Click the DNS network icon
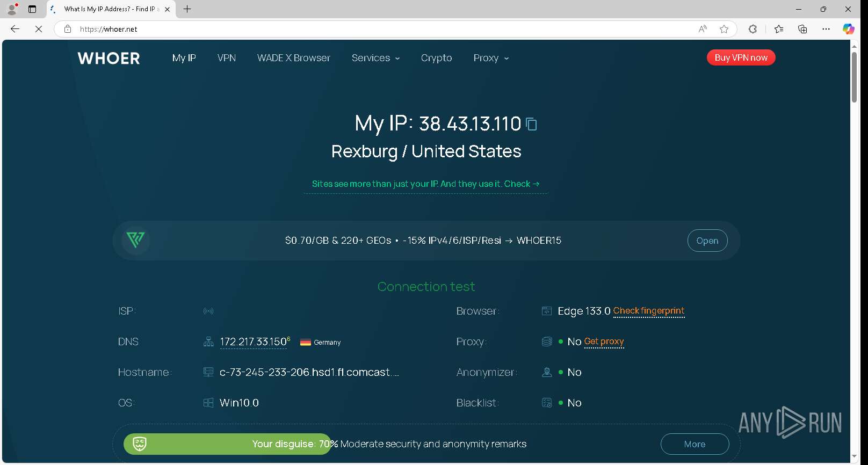The image size is (868, 465). point(208,342)
